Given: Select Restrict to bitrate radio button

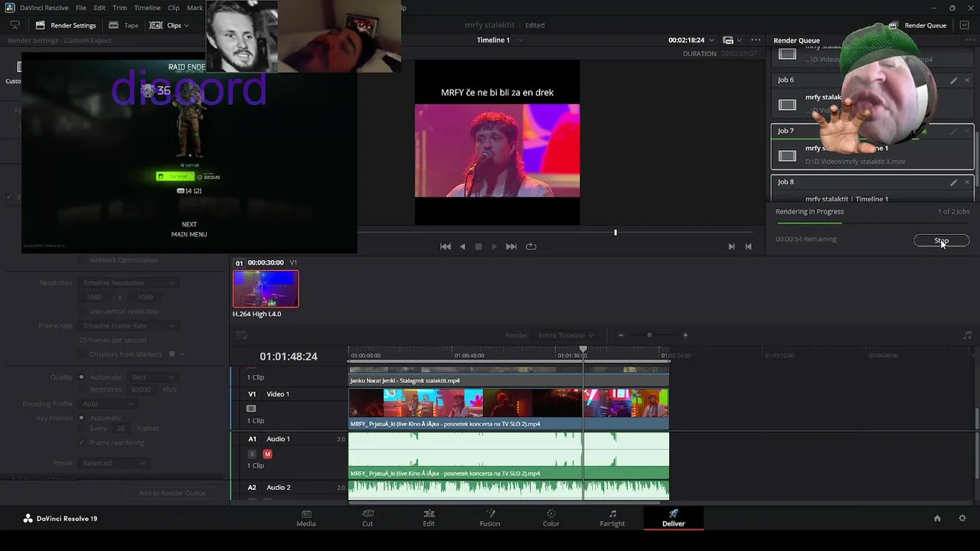Looking at the screenshot, I should [81, 390].
